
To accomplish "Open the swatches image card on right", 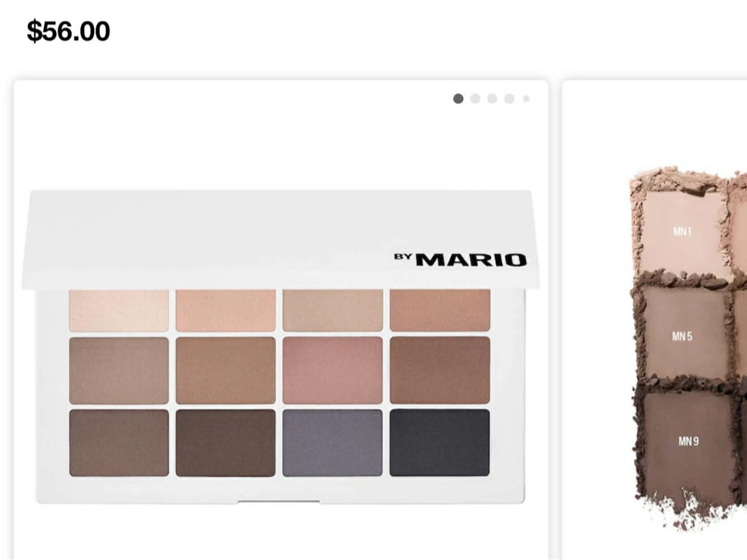I will point(654,320).
